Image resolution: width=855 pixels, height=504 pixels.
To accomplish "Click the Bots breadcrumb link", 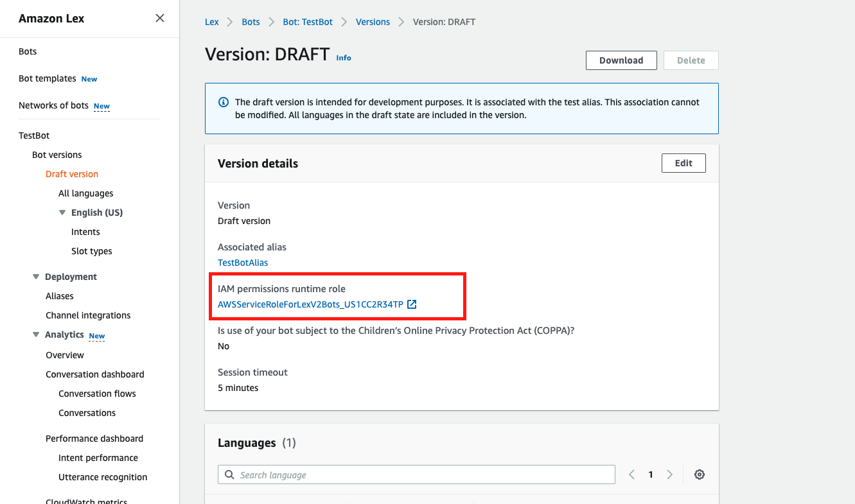I will click(x=251, y=22).
